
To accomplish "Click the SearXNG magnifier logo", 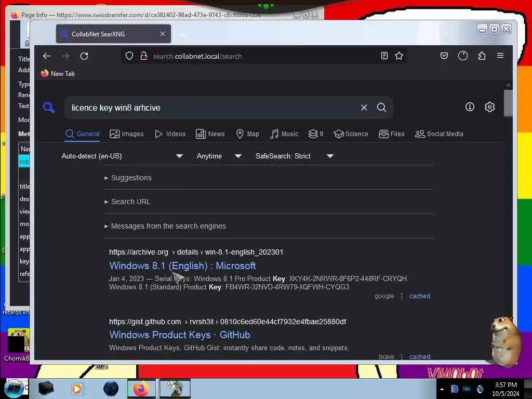I will click(49, 108).
